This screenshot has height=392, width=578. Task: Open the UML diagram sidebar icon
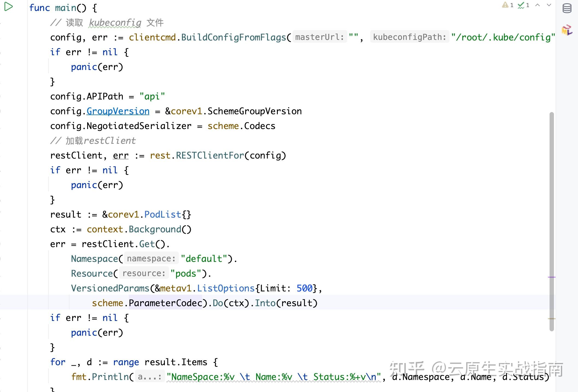click(567, 30)
